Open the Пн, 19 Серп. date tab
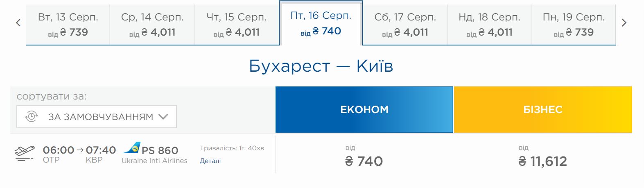Viewport: 644px width, 188px height. point(573,25)
